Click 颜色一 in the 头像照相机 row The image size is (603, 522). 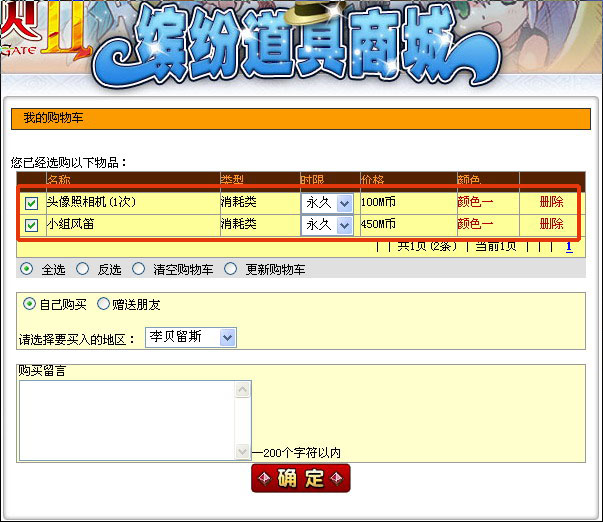point(475,202)
